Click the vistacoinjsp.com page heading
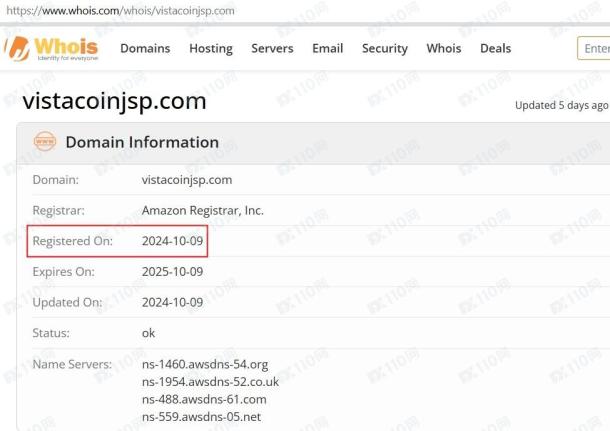 tap(114, 101)
